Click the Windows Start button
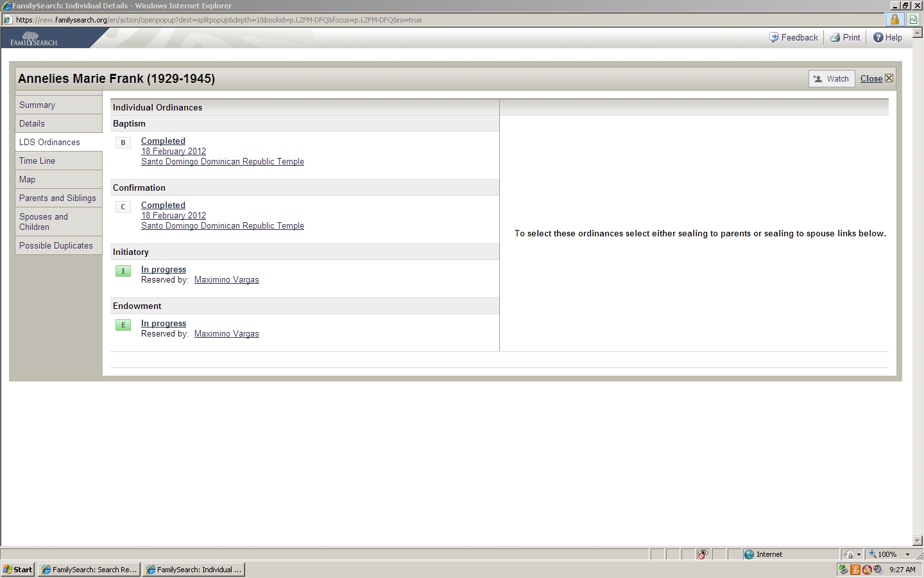 (18, 570)
